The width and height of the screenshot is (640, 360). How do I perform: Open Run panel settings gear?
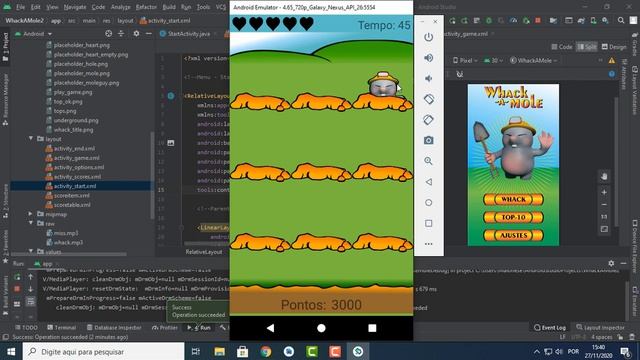coord(611,263)
